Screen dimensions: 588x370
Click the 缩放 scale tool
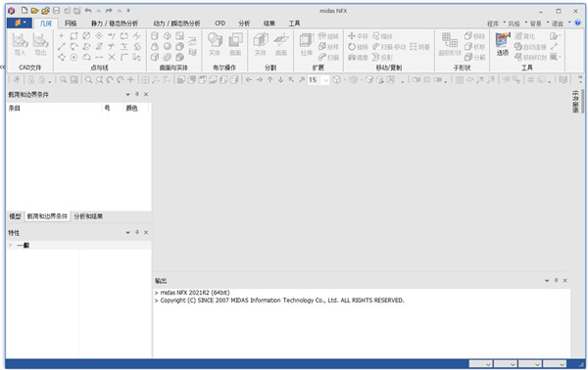(382, 36)
